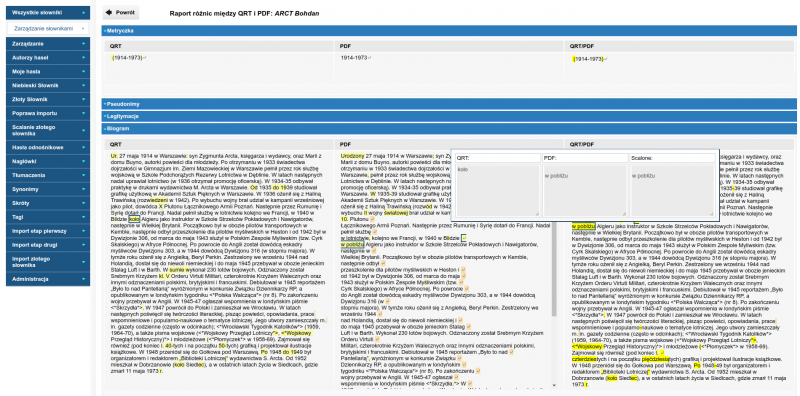Click the Złoty Słownik chevron icon
The height and width of the screenshot is (396, 800).
tap(83, 100)
